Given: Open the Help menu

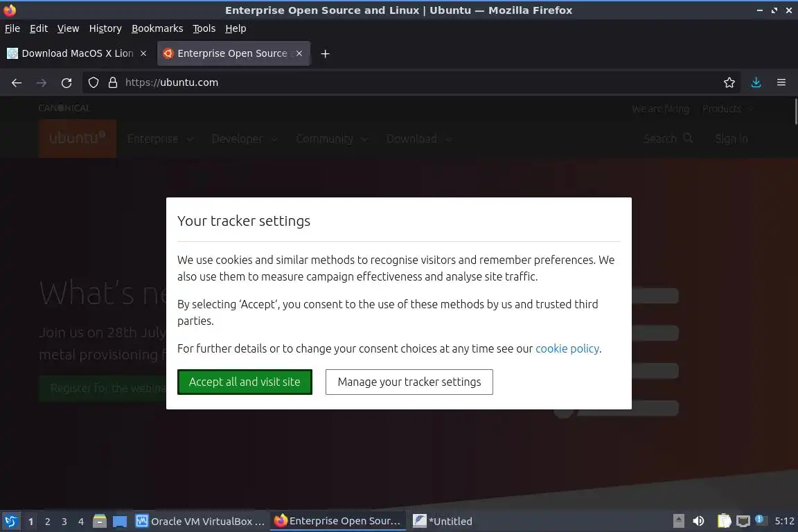Looking at the screenshot, I should tap(236, 28).
